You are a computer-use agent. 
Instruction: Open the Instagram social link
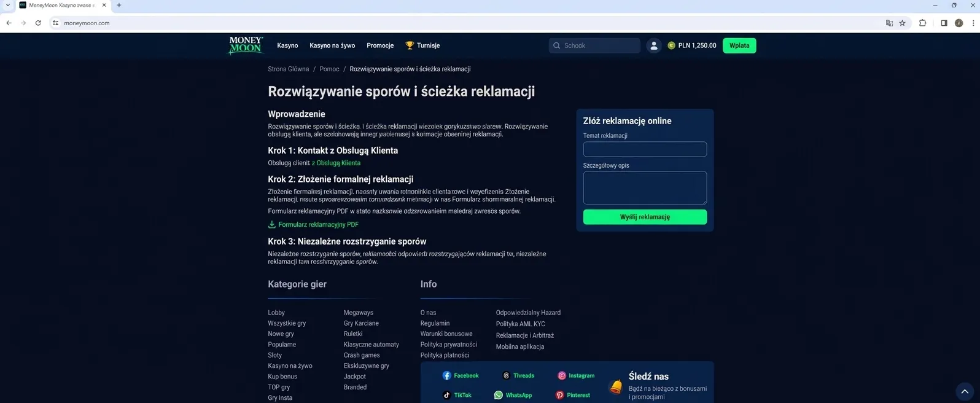coord(576,375)
